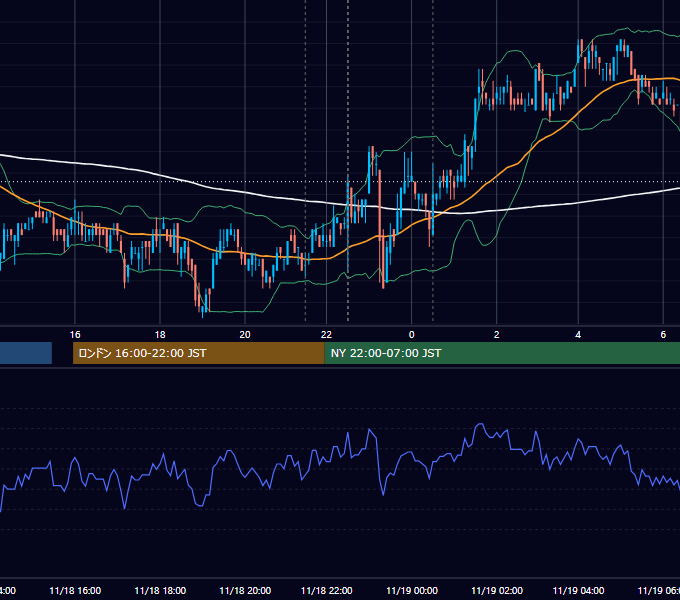
Task: Click the 11/19 04:00 time axis label
Action: 578,590
